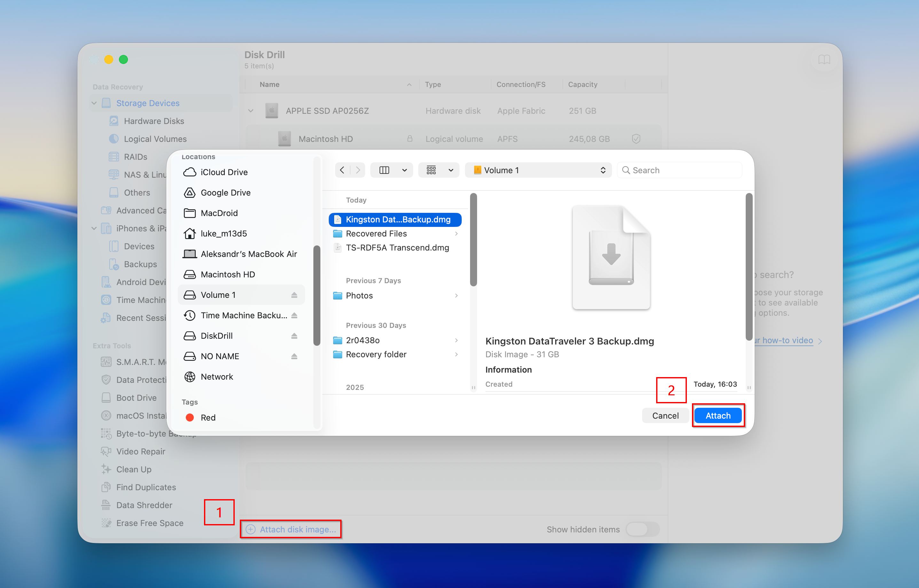Open Video Repair tool
Image resolution: width=919 pixels, height=588 pixels.
point(133,451)
